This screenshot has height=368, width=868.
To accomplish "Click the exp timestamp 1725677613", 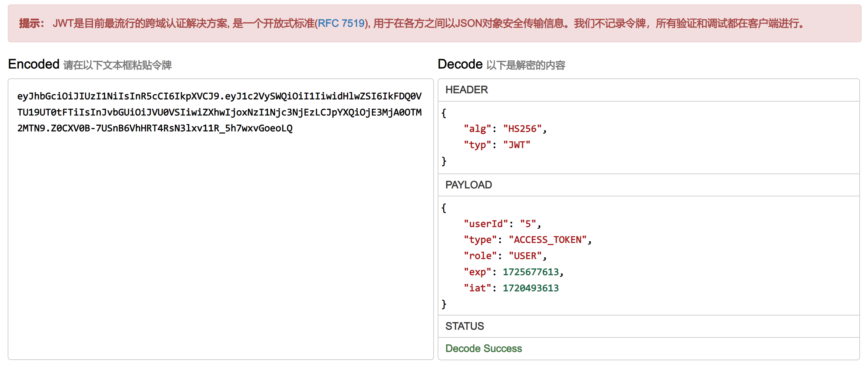I will 531,272.
